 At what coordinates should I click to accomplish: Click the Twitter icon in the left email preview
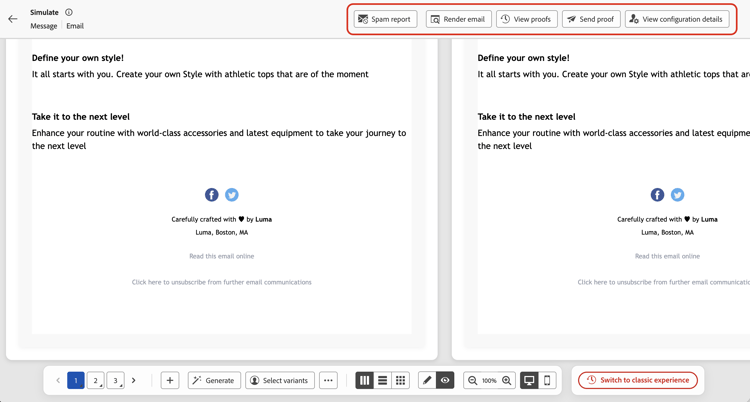click(232, 195)
